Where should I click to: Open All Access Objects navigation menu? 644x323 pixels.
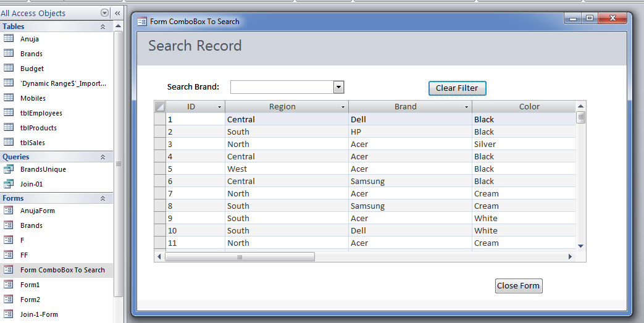[x=104, y=13]
